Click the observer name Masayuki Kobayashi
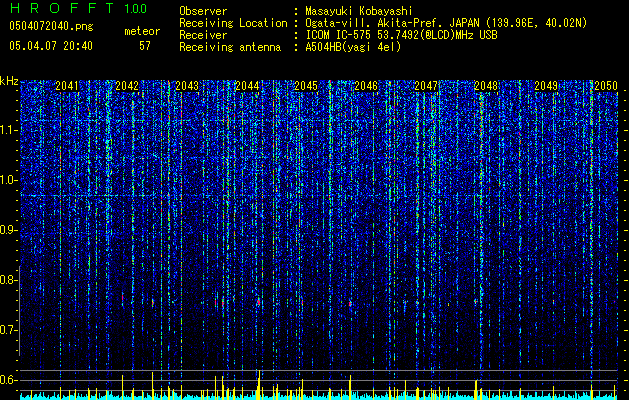629x400 pixels. 359,11
